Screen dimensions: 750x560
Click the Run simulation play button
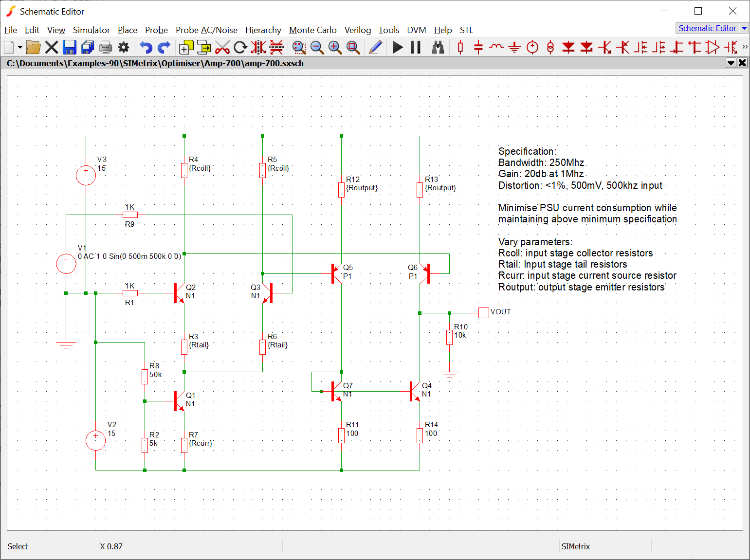click(x=398, y=47)
